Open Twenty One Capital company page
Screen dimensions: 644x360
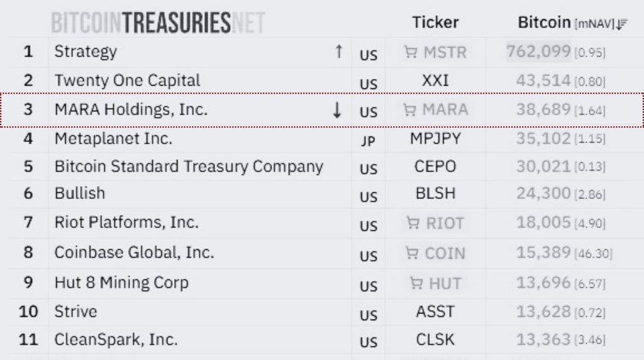[x=127, y=80]
